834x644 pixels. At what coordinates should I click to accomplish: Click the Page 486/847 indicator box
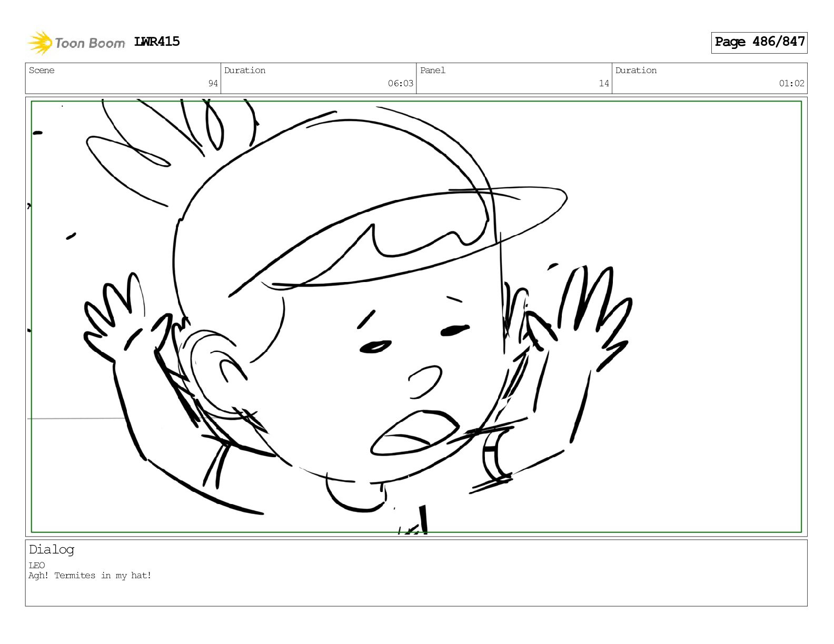759,42
